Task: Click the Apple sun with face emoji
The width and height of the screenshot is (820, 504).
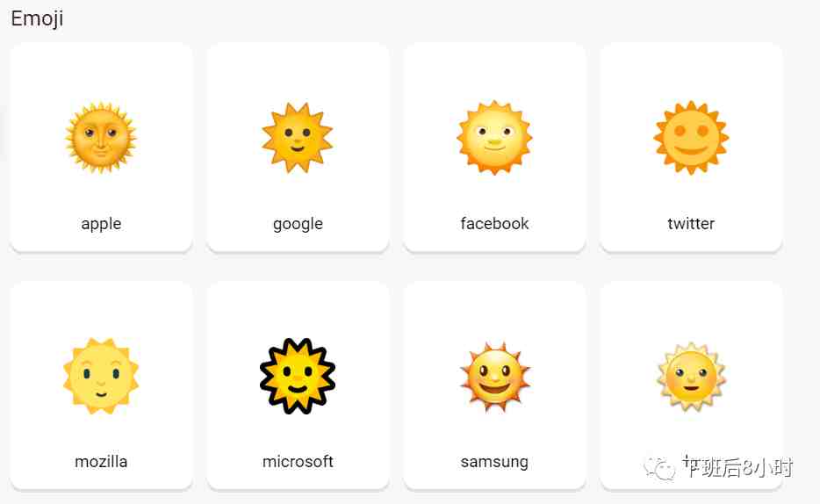Action: coord(101,138)
